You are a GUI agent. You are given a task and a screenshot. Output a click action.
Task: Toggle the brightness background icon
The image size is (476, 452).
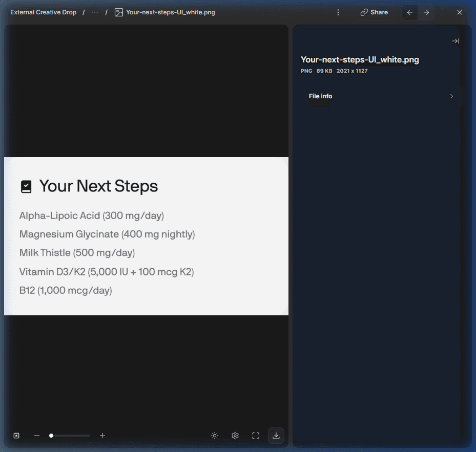[215, 436]
